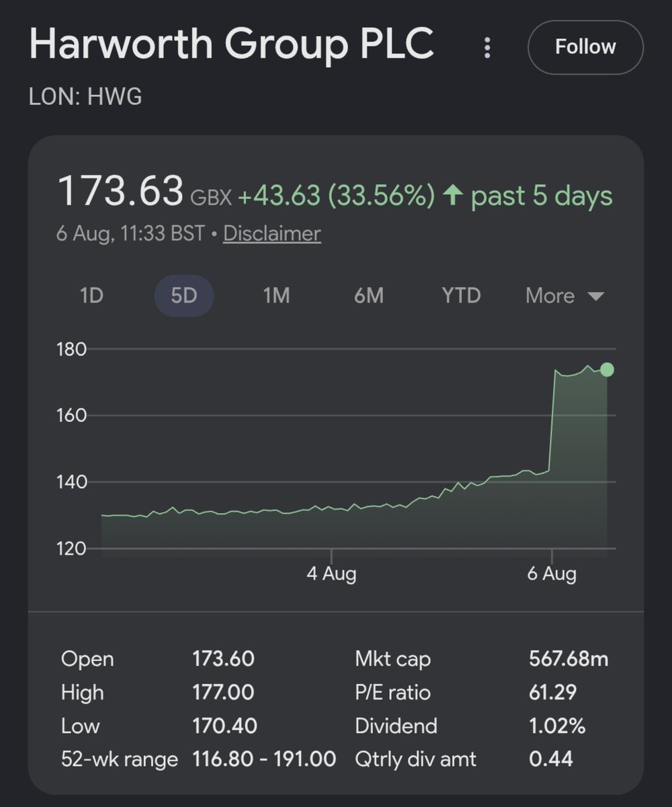
Task: Click the 160 y-axis label
Action: coord(72,415)
